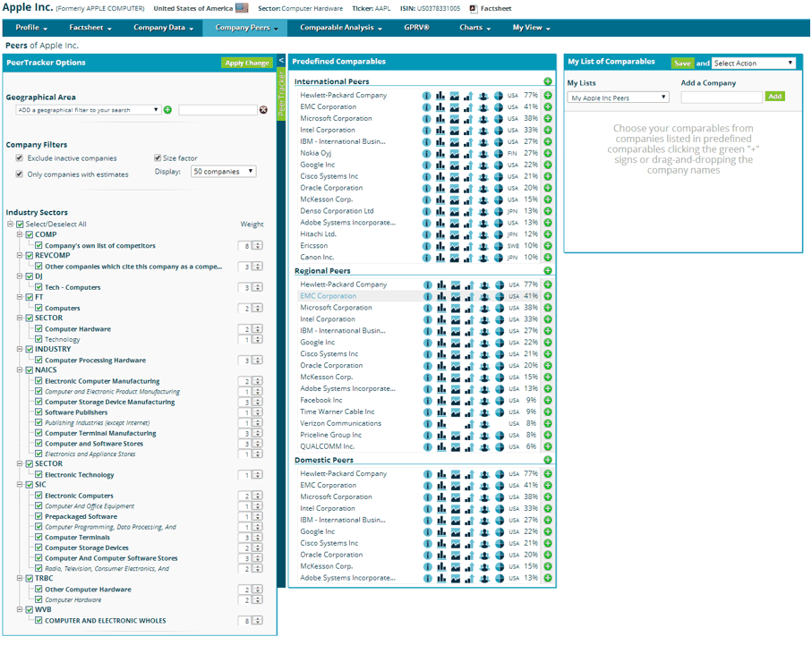Image resolution: width=812 pixels, height=645 pixels.
Task: Add all Domestic Peers with header plus
Action: [x=548, y=460]
